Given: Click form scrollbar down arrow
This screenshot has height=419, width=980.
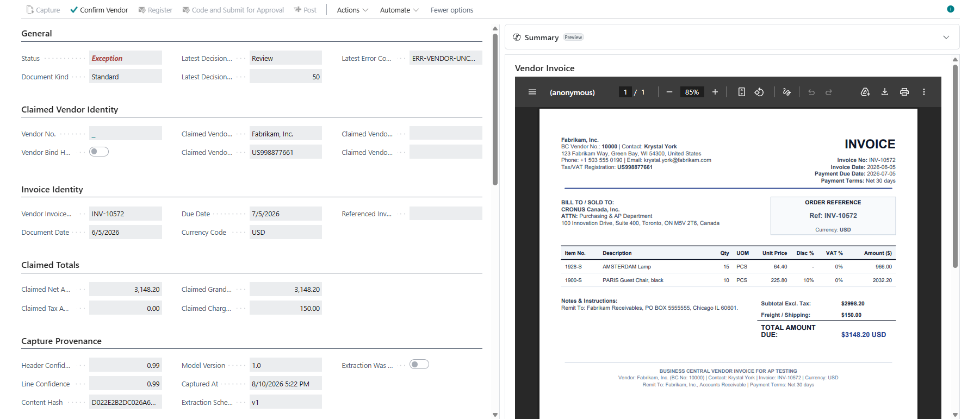Looking at the screenshot, I should pos(495,415).
